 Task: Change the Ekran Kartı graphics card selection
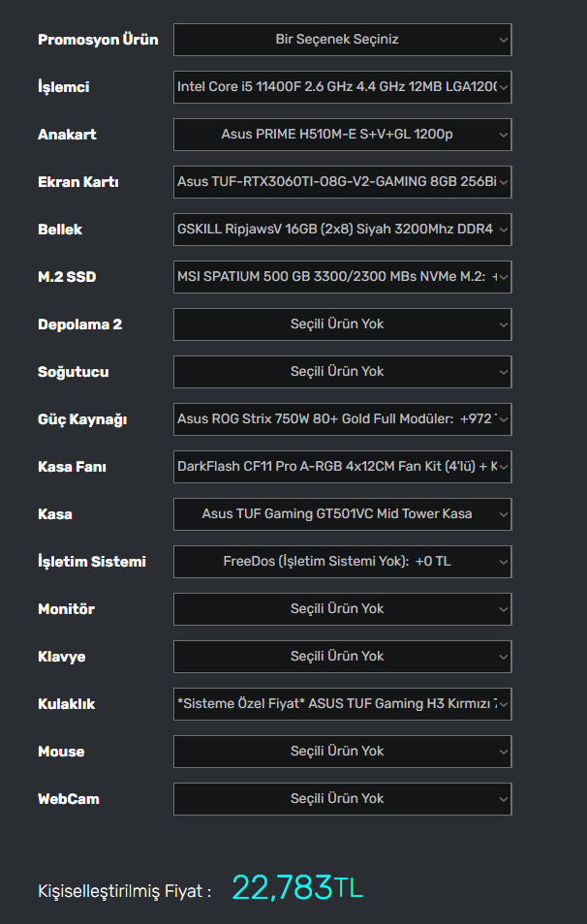coord(342,182)
